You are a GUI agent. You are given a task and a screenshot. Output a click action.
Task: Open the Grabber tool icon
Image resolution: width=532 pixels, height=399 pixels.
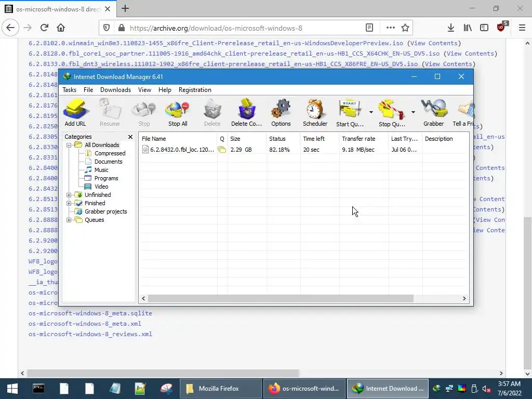tap(434, 113)
